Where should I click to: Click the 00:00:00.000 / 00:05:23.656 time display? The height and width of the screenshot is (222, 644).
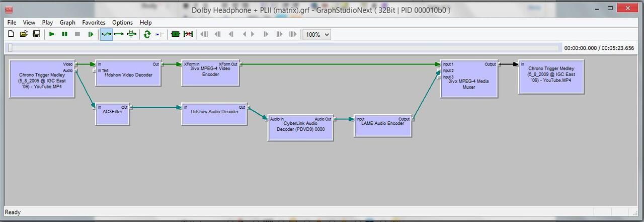tap(599, 48)
